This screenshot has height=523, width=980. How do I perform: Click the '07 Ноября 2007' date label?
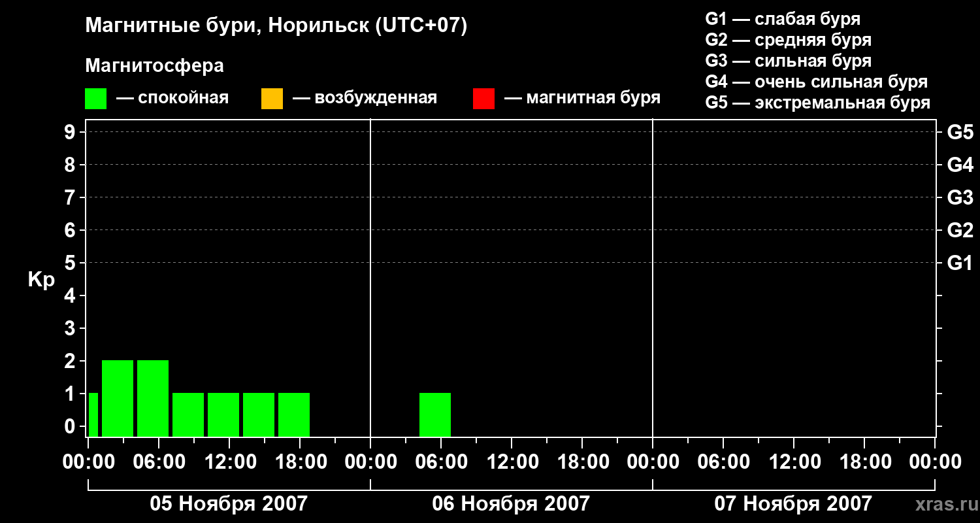793,503
